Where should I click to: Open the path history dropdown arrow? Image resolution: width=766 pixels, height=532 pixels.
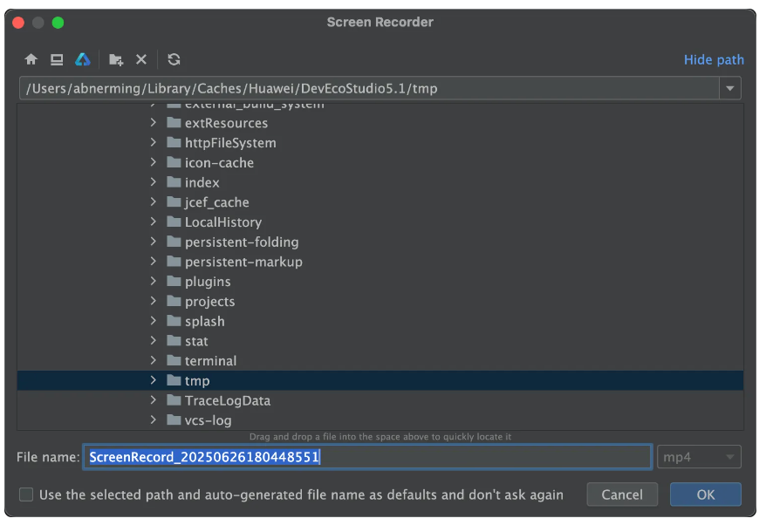tap(729, 88)
